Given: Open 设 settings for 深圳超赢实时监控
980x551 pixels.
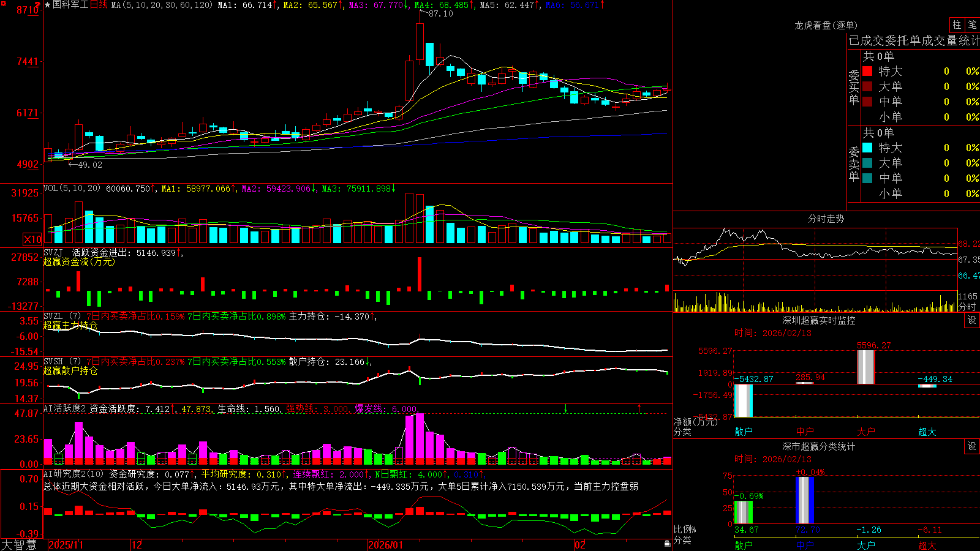Looking at the screenshot, I should pyautogui.click(x=972, y=320).
